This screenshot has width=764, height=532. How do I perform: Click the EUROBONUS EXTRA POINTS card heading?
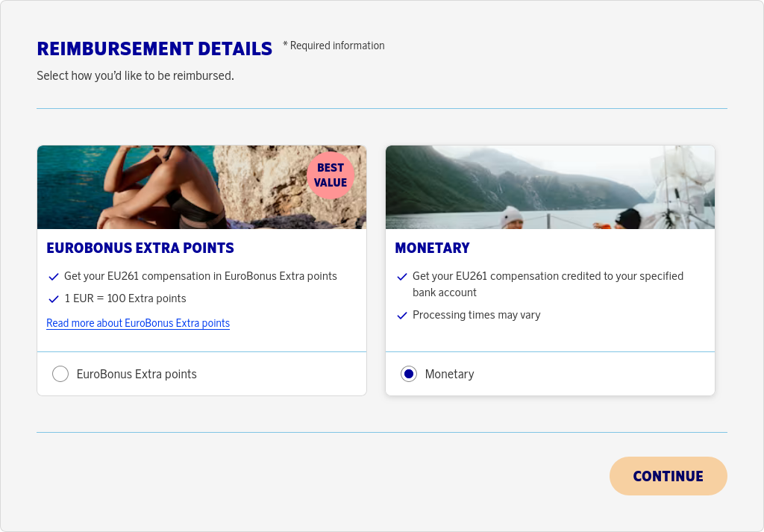click(140, 248)
